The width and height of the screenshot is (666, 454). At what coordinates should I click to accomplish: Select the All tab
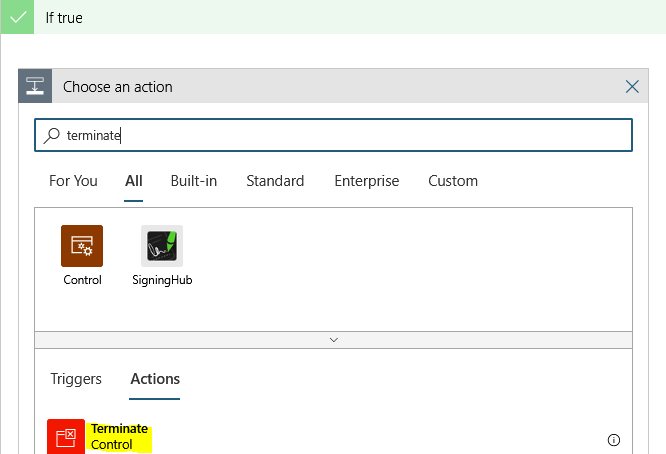pyautogui.click(x=133, y=181)
